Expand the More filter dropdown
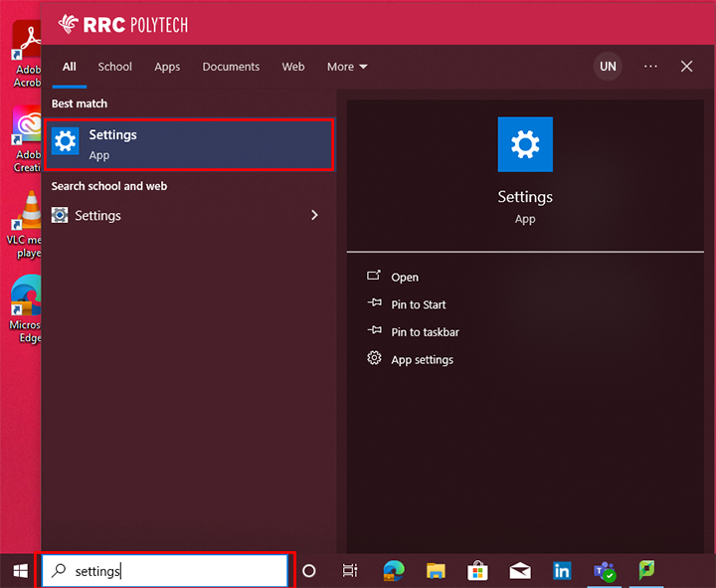The image size is (716, 588). (x=347, y=67)
